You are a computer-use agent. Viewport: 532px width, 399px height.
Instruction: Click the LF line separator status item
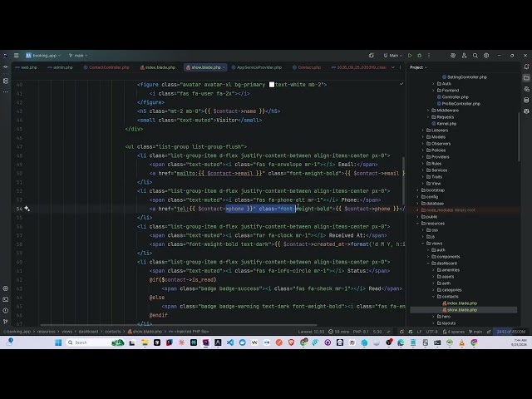[x=419, y=332]
